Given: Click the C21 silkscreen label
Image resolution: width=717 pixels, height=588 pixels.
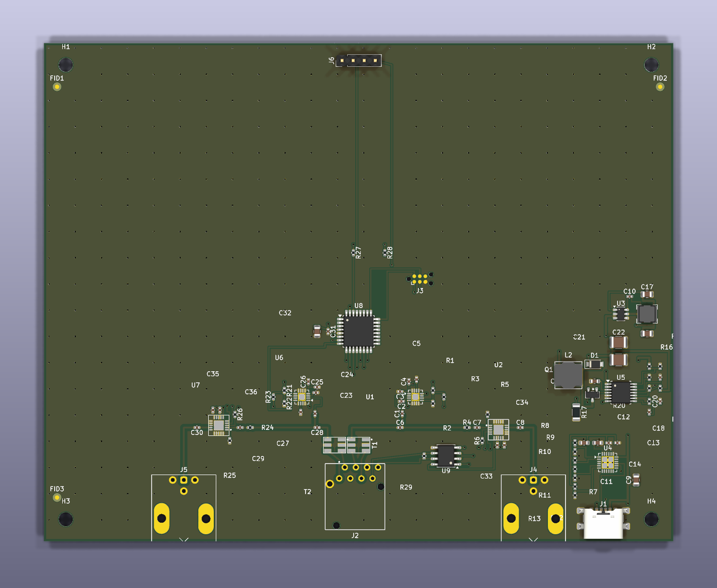Looking at the screenshot, I should [x=579, y=337].
